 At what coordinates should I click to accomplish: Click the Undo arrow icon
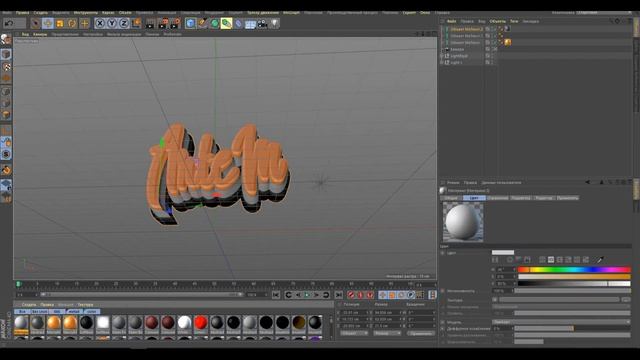[x=9, y=23]
